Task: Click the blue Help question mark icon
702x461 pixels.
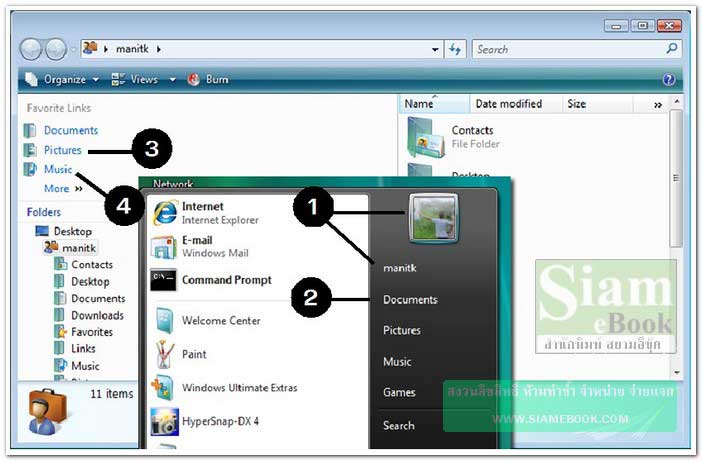Action: pyautogui.click(x=668, y=79)
